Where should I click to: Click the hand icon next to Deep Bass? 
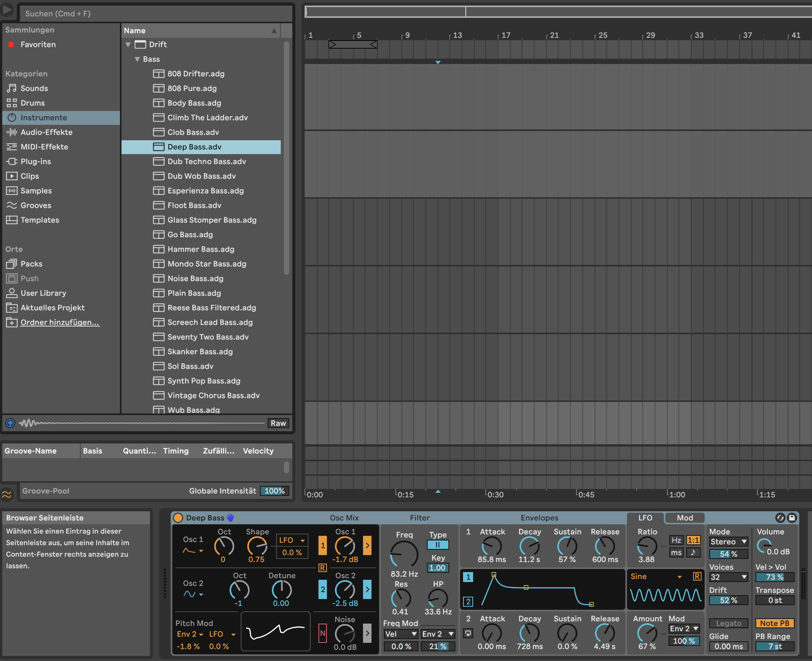230,518
